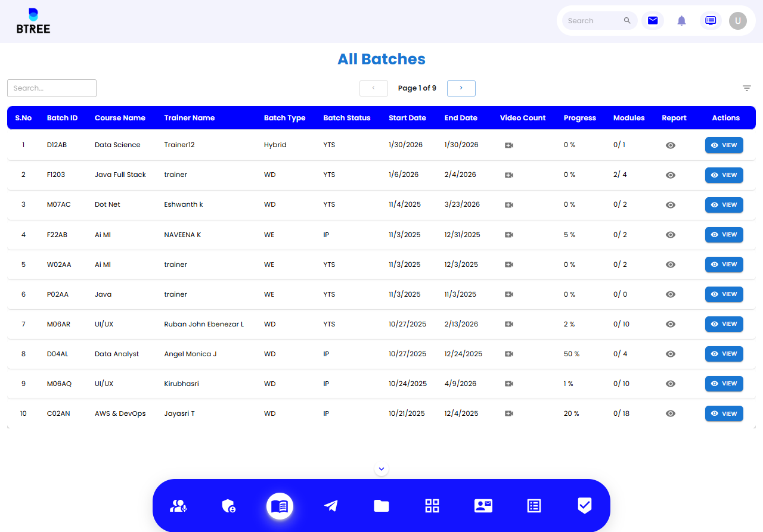763x532 pixels.
Task: Open report eye icon for batch W02AA
Action: (671, 265)
